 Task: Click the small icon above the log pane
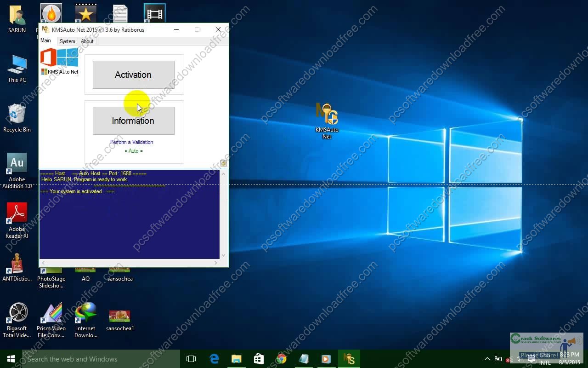[223, 163]
